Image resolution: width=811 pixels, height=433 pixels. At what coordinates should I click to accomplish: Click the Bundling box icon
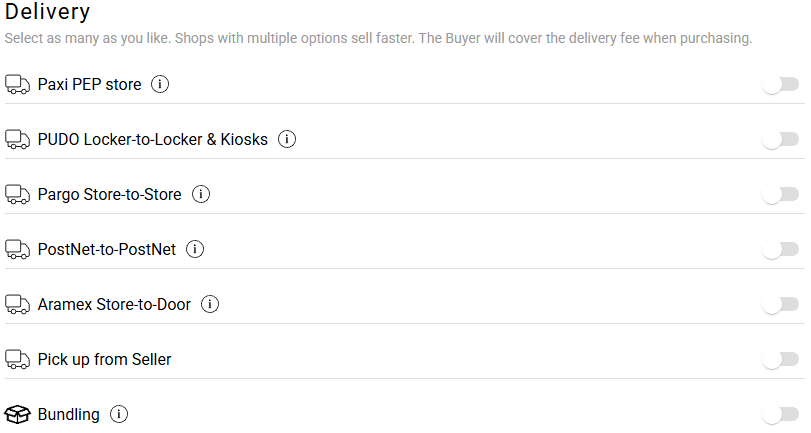(18, 414)
